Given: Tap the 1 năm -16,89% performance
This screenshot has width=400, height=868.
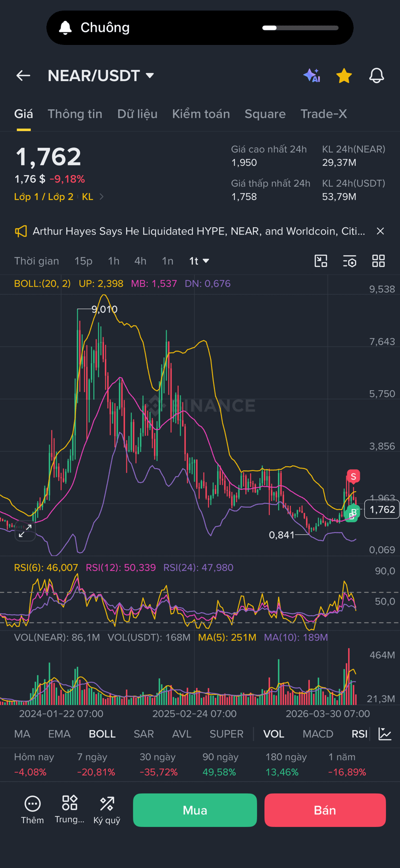Looking at the screenshot, I should [x=347, y=765].
